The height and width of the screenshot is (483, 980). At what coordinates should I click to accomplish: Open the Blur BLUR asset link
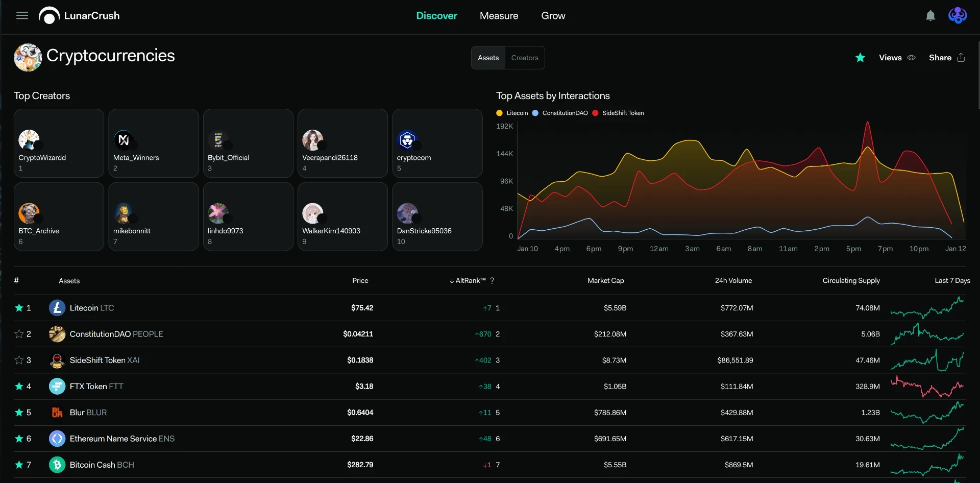(x=88, y=413)
